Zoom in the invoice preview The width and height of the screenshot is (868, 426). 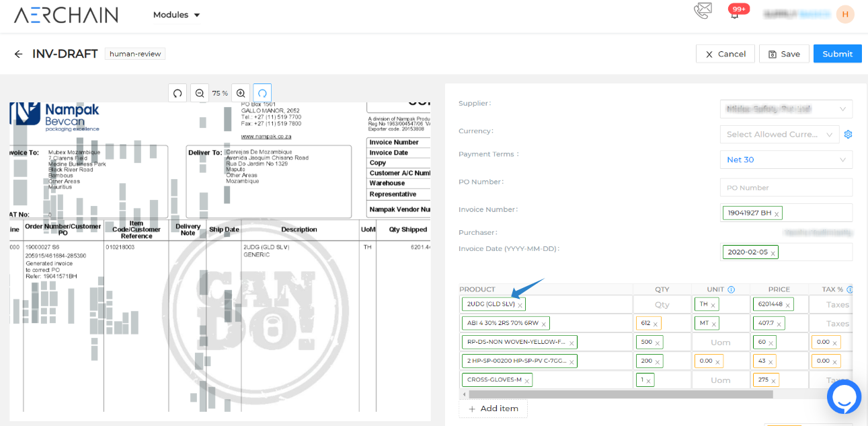pos(241,93)
